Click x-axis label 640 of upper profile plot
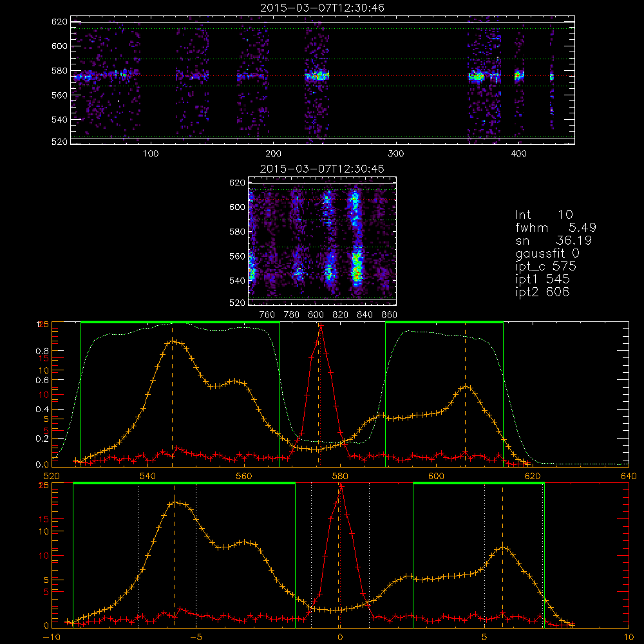644x644 pixels. (x=629, y=477)
